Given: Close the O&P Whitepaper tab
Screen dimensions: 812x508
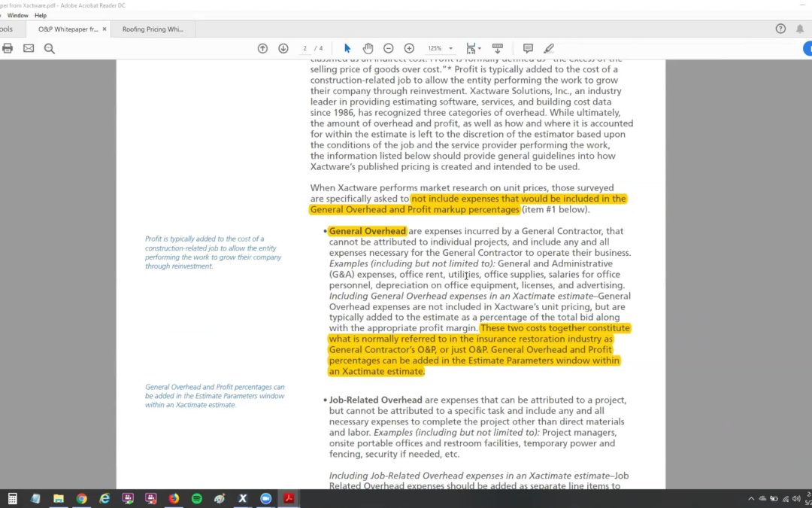Looking at the screenshot, I should pos(104,29).
